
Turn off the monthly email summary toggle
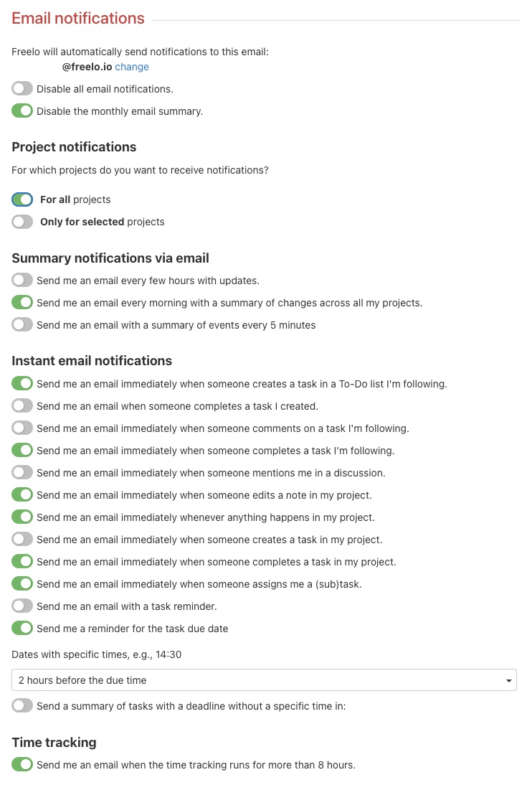click(22, 111)
